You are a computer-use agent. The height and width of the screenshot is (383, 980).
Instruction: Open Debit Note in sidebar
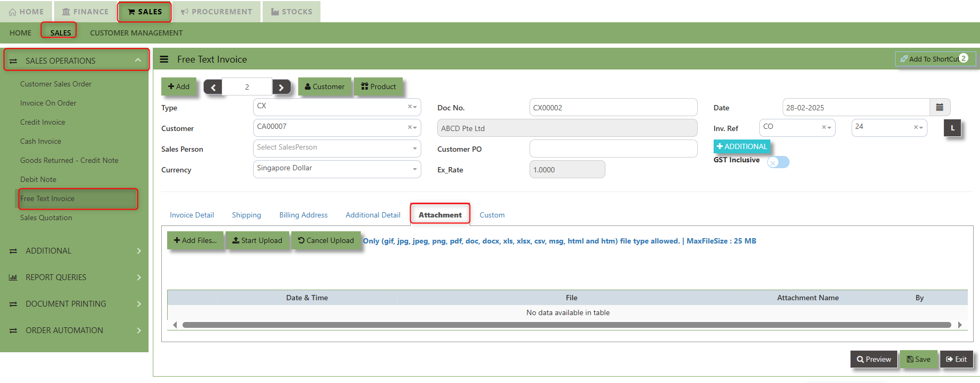(38, 179)
